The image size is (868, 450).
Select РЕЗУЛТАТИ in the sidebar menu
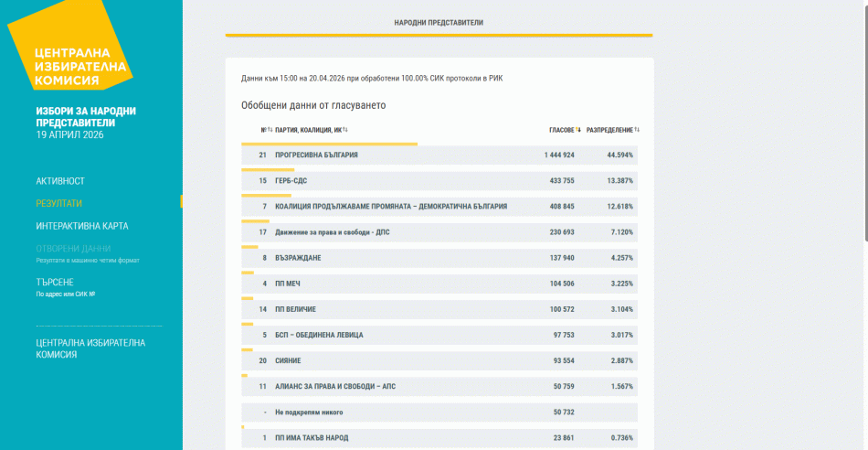(x=59, y=203)
